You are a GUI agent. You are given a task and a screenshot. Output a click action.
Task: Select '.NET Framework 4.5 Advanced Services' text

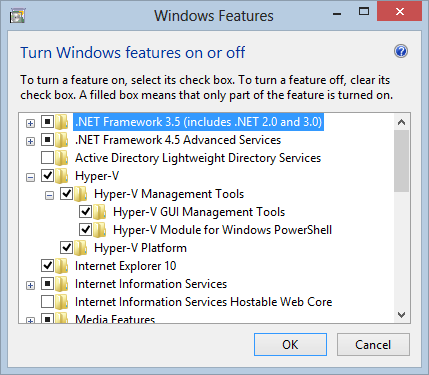178,140
